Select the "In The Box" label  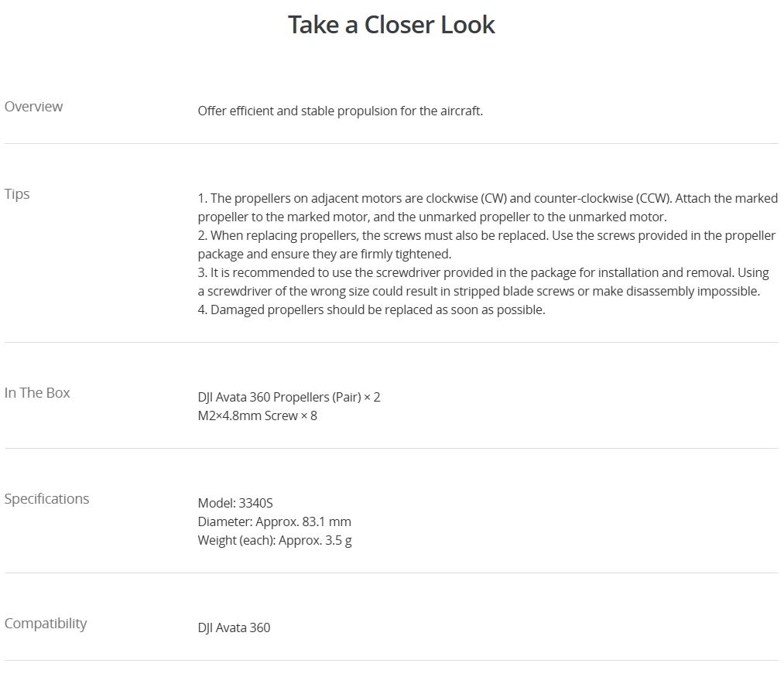point(37,393)
